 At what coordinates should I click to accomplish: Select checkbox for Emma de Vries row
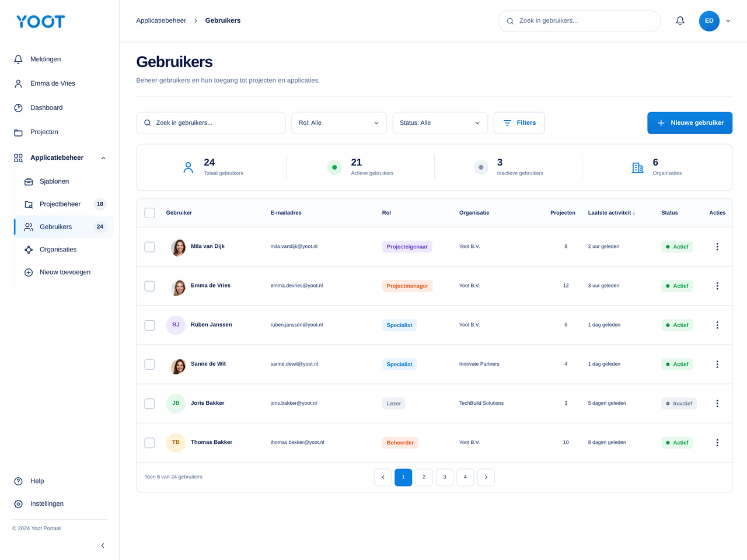point(149,286)
